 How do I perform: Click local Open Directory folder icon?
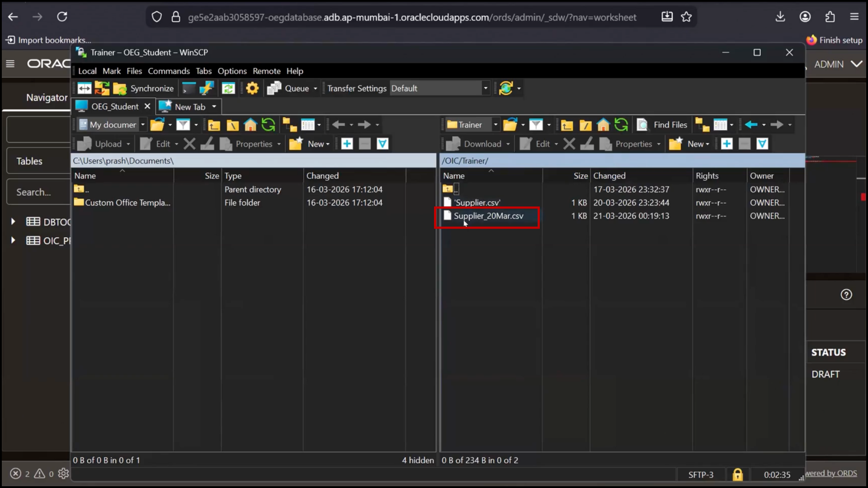[x=157, y=125]
